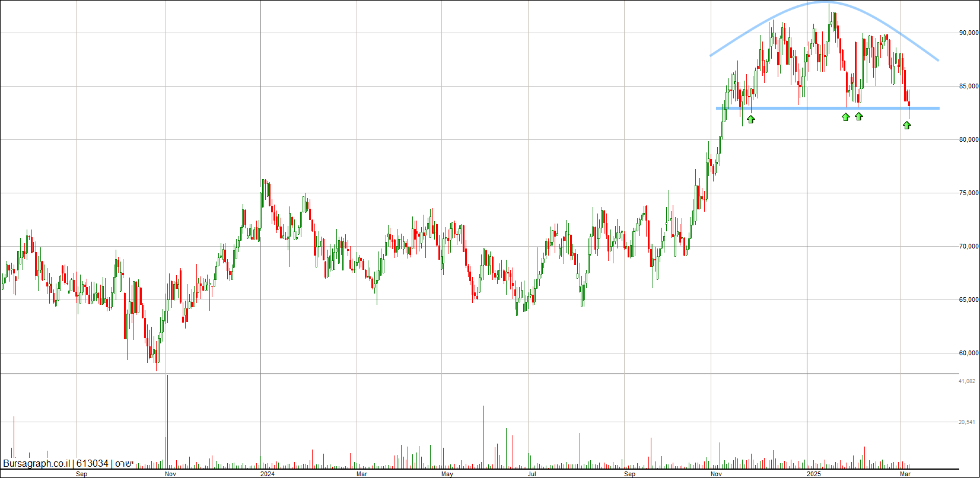This screenshot has height=478, width=980.
Task: Click the 70,000 price axis label
Action: tap(968, 247)
